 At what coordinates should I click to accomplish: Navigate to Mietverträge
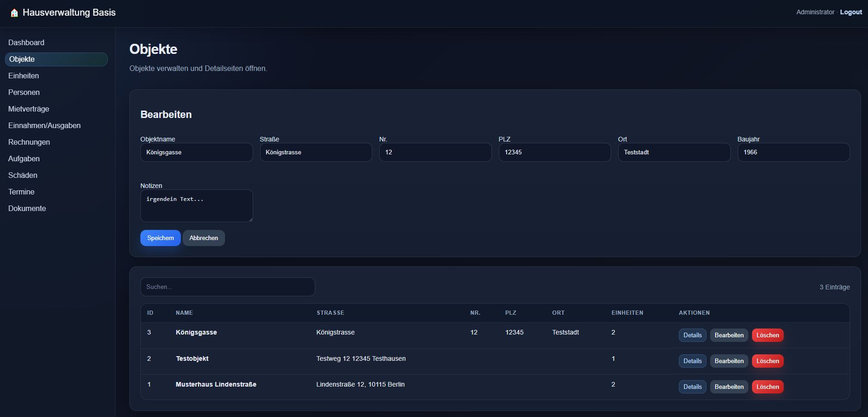pyautogui.click(x=29, y=109)
